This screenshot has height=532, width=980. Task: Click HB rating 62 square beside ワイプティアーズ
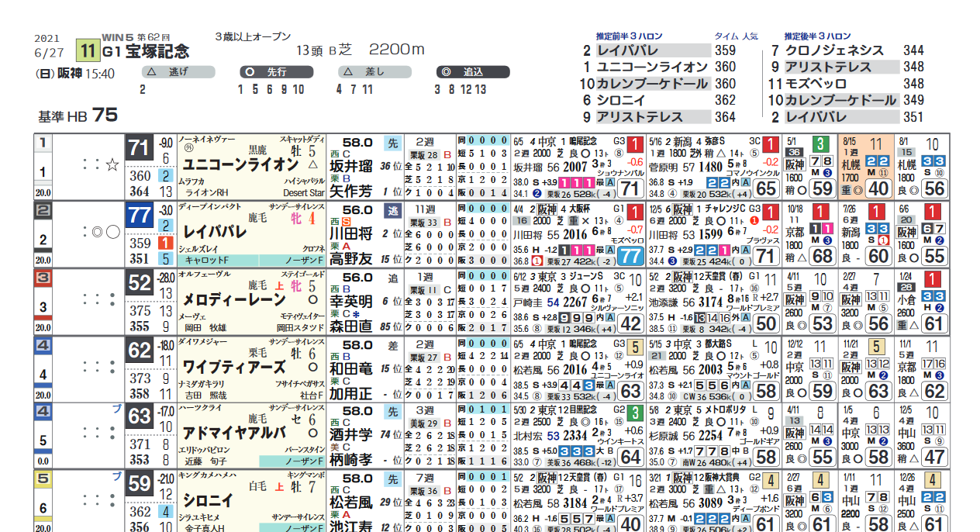point(140,351)
